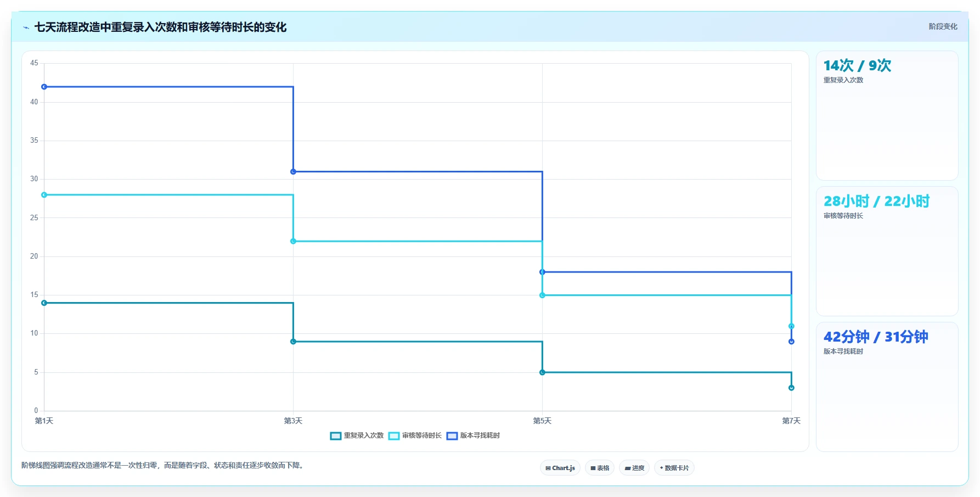Select the 版本寻找耗时 point at 第3天 (31)

click(293, 172)
